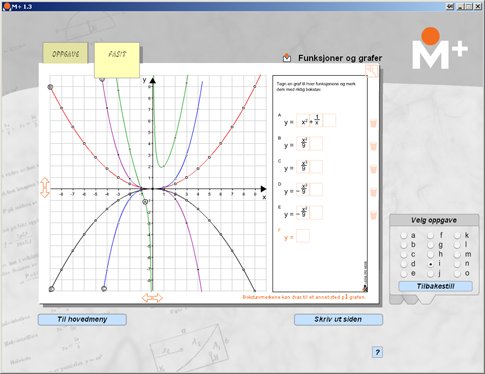Select exercise radio button k
This screenshot has height=374, width=485.
pos(457,235)
